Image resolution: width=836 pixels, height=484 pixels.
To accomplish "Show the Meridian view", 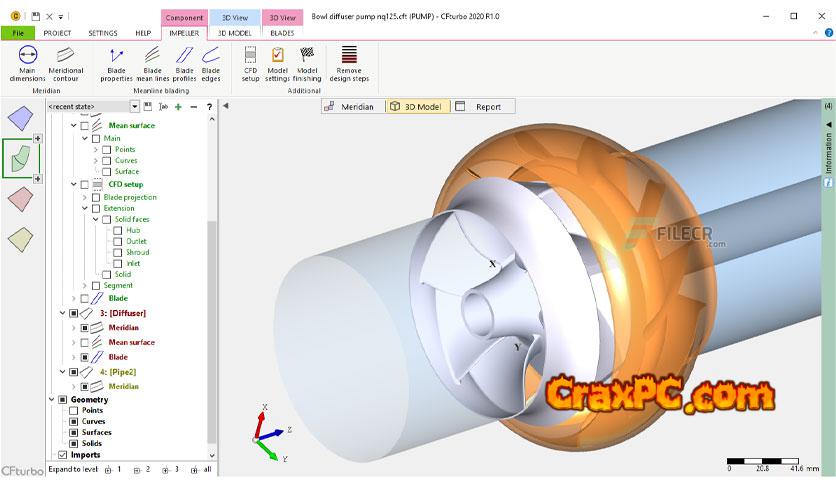I will 350,107.
